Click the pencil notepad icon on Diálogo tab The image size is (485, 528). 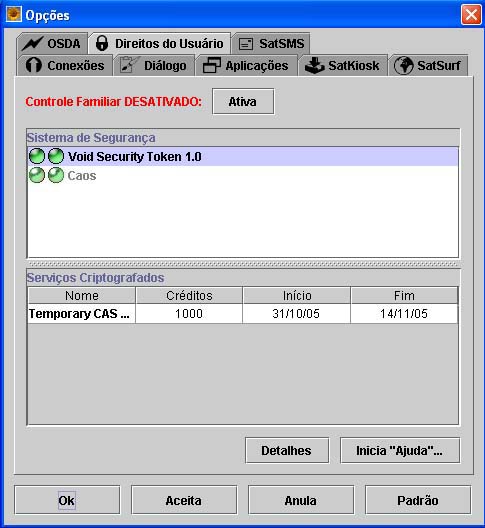(x=129, y=65)
